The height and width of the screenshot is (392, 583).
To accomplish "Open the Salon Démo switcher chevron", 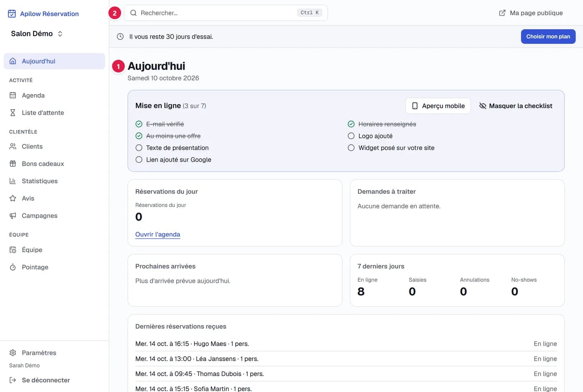I will point(60,34).
